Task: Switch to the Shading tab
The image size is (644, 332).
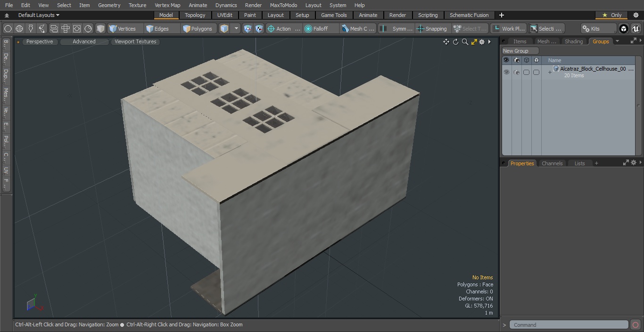Action: click(574, 41)
